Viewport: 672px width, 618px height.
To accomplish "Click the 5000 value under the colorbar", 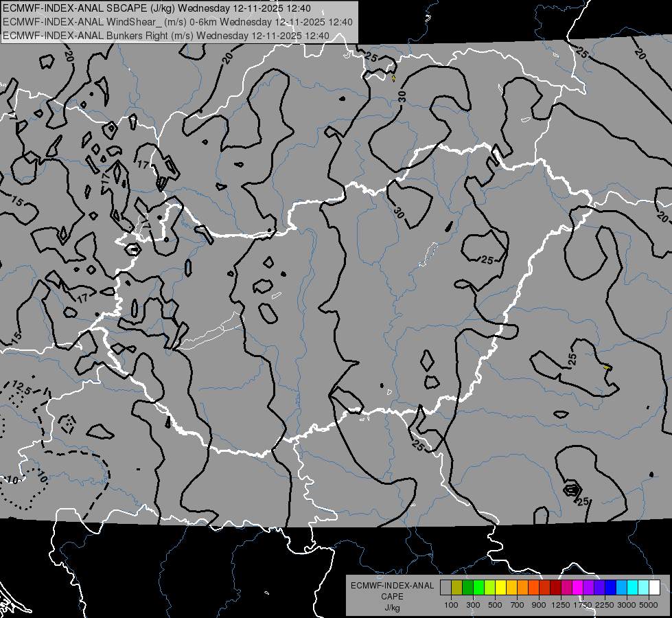I will pos(649,605).
